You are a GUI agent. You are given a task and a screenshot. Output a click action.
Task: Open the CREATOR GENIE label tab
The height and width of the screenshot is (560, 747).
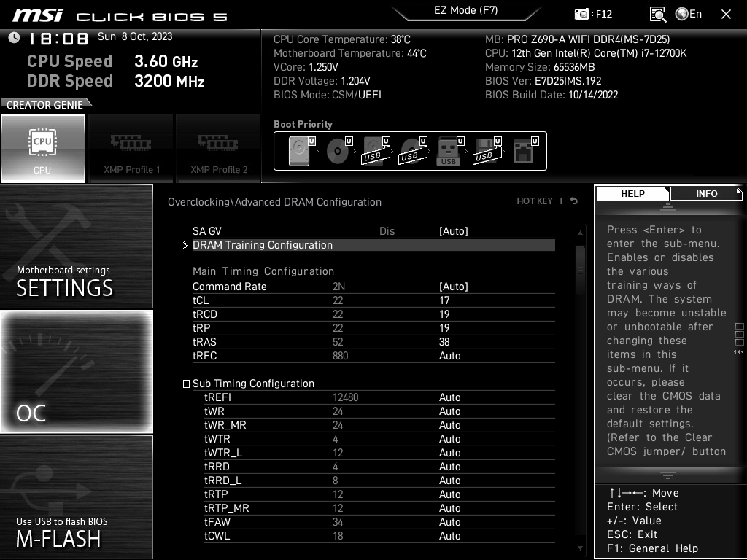point(44,105)
